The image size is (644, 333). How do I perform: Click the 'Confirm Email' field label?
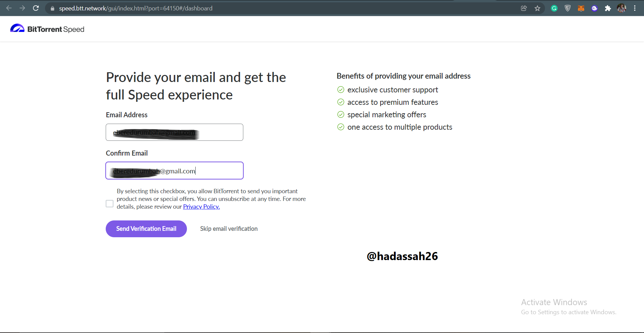coord(127,153)
